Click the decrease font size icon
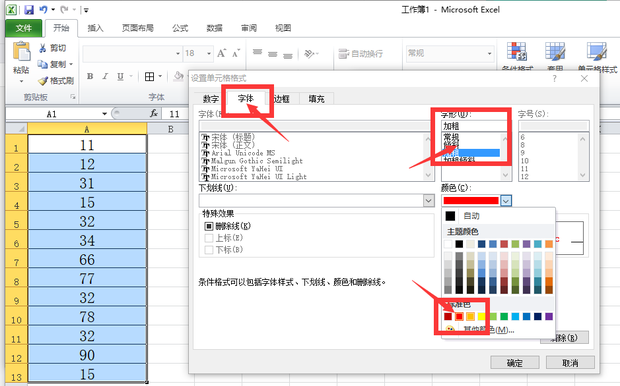The height and width of the screenshot is (386, 620). [x=236, y=53]
